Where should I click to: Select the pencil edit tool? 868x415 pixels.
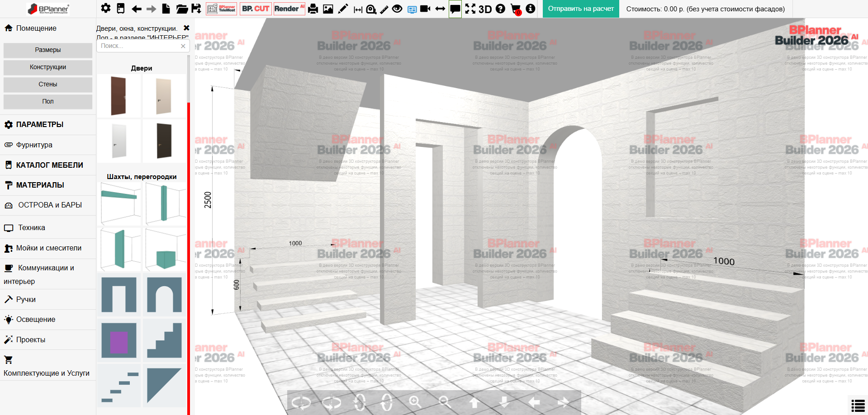pos(343,9)
